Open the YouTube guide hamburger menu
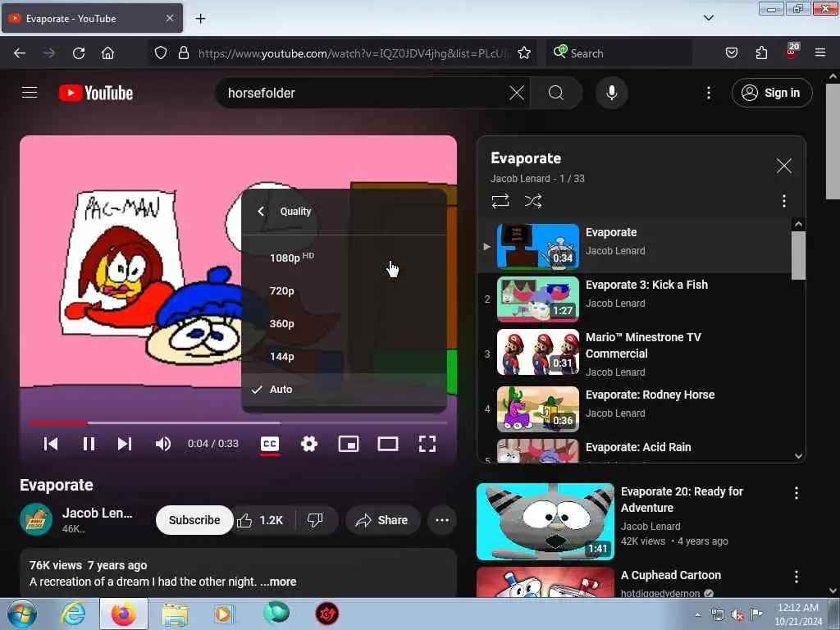Screen dimensions: 840x630 pos(30,93)
